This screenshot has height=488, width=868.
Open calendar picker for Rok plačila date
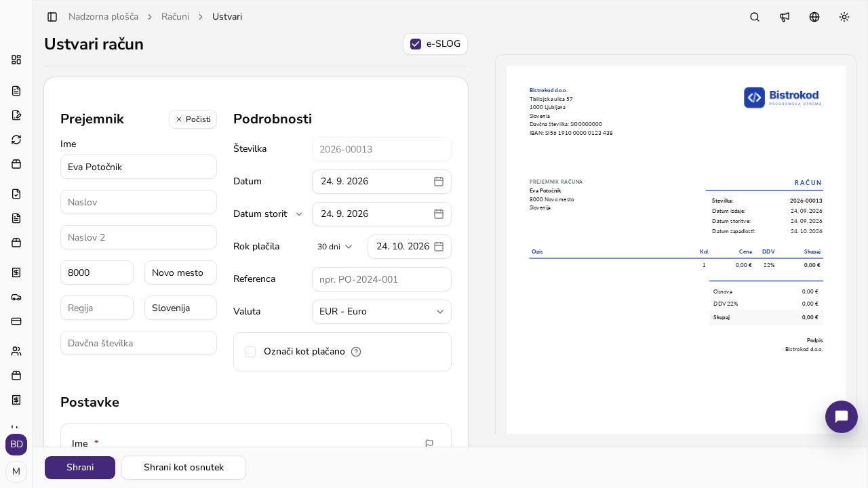tap(439, 247)
